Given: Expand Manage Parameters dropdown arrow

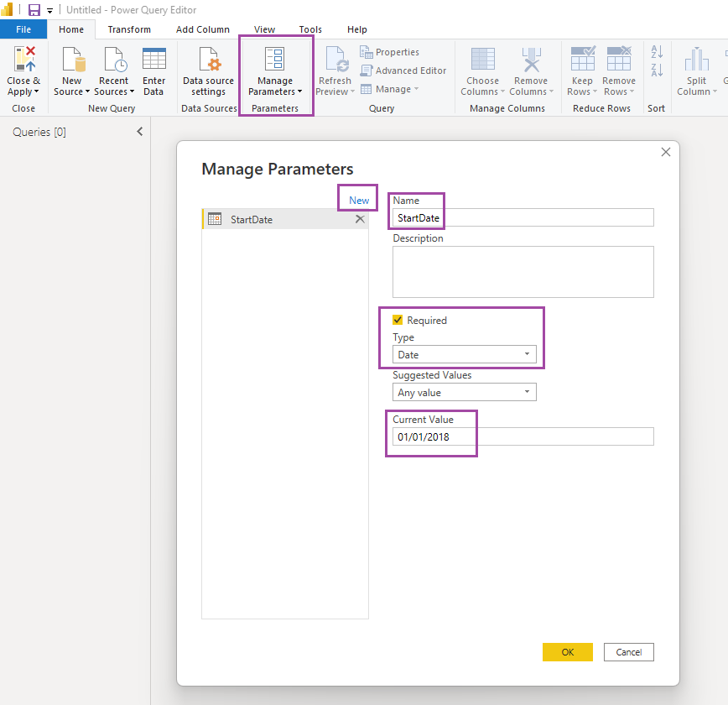Looking at the screenshot, I should 300,91.
